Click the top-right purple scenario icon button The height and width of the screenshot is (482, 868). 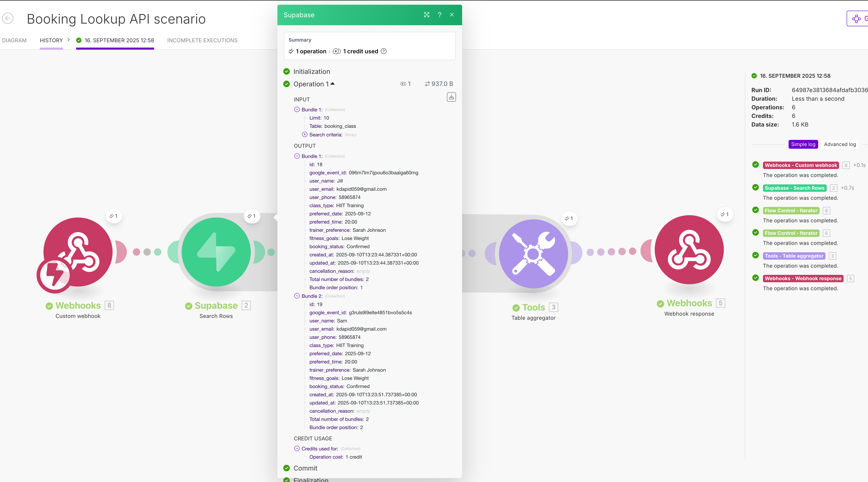pos(857,18)
